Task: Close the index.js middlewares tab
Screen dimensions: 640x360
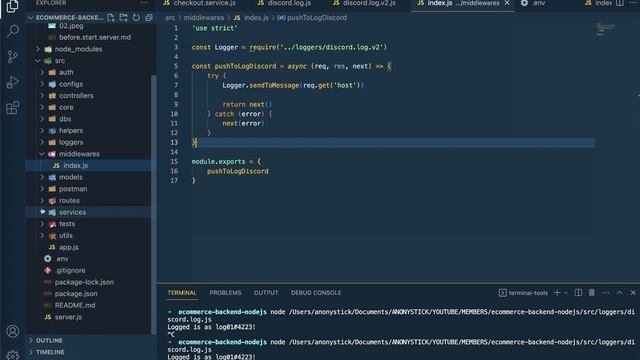Action: (x=507, y=3)
